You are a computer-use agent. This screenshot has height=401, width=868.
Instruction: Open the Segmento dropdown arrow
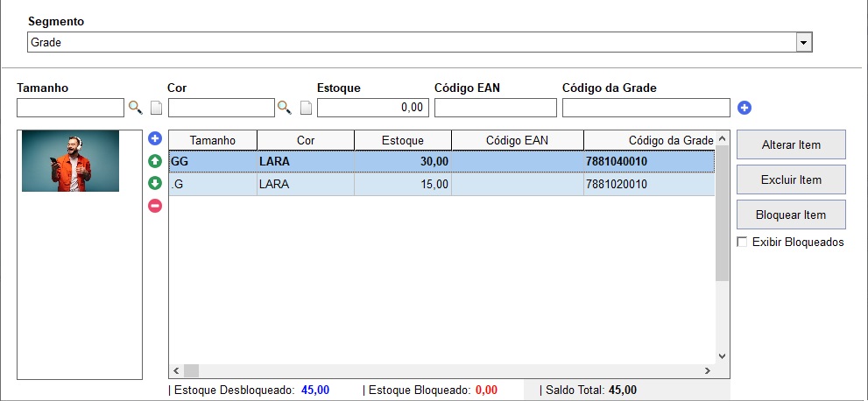804,42
